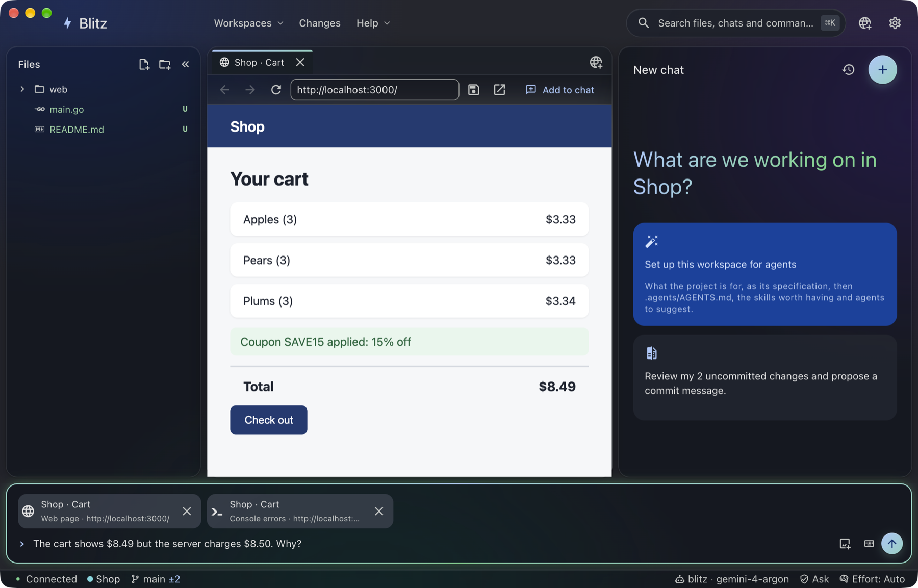Screen dimensions: 918x588
Task: Open the model selector blitz · gemini-4-argon
Action: coord(732,579)
